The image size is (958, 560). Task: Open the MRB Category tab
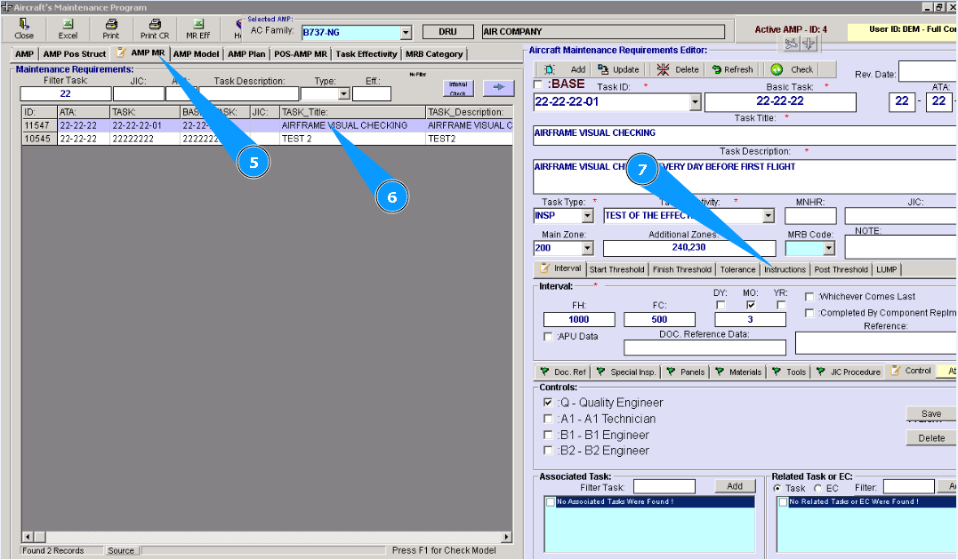[434, 53]
